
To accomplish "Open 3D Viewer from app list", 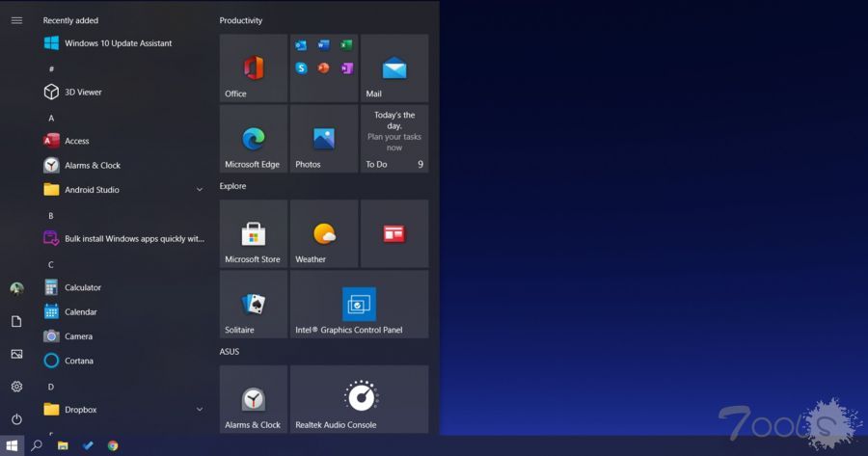I will (x=82, y=93).
